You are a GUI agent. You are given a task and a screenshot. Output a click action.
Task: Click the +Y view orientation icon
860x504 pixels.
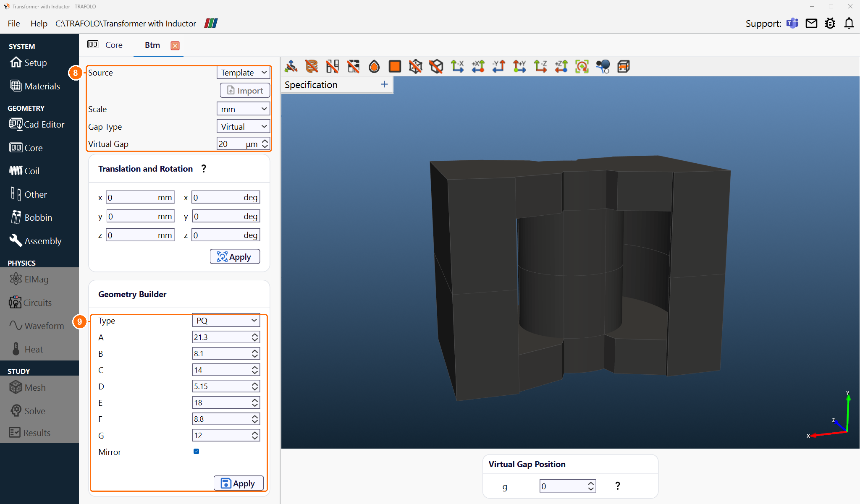point(519,66)
